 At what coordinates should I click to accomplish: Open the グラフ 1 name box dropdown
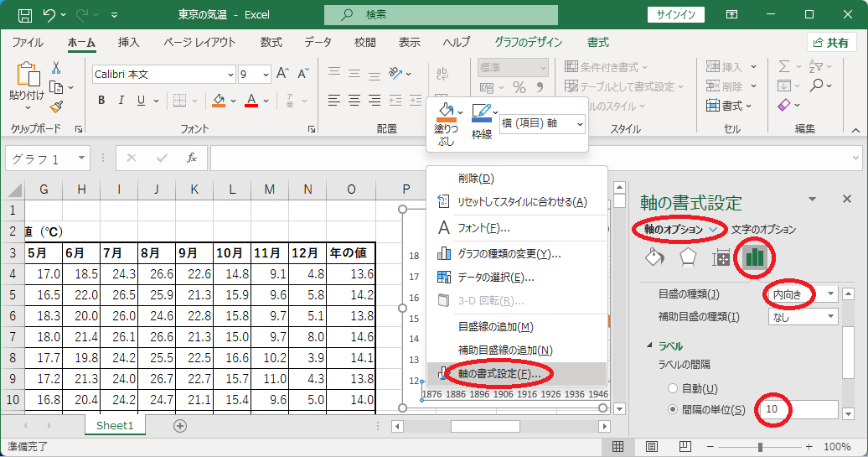[81, 158]
